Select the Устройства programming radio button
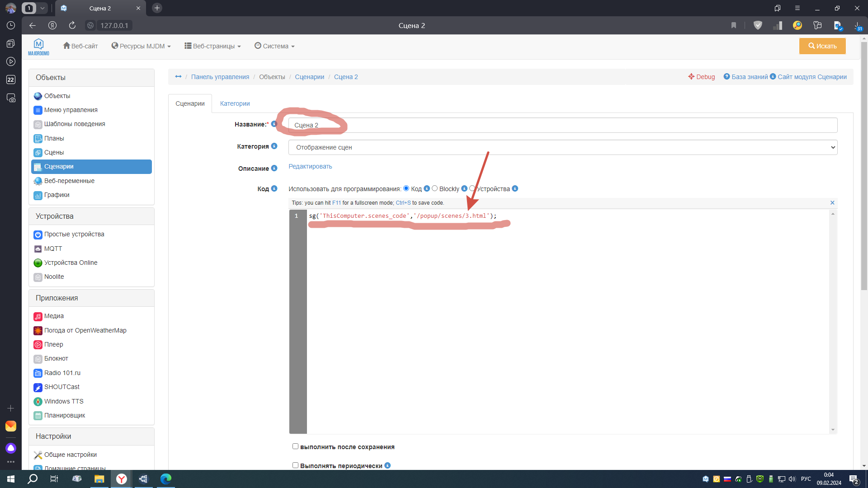Viewport: 868px width, 488px height. point(472,188)
